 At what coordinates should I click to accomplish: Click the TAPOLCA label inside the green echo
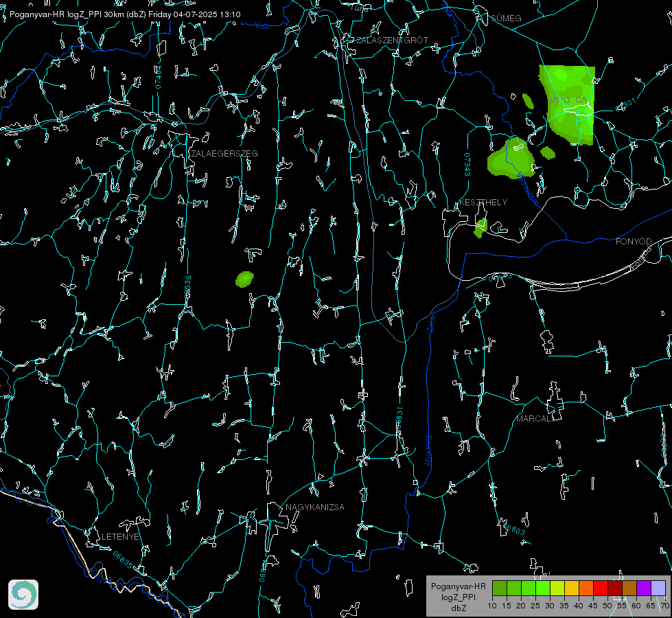pos(568,100)
